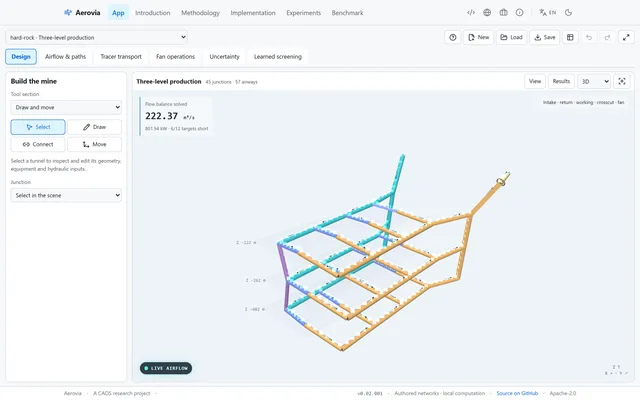Click the redo arrow icon
This screenshot has width=640, height=400.
coord(607,37)
